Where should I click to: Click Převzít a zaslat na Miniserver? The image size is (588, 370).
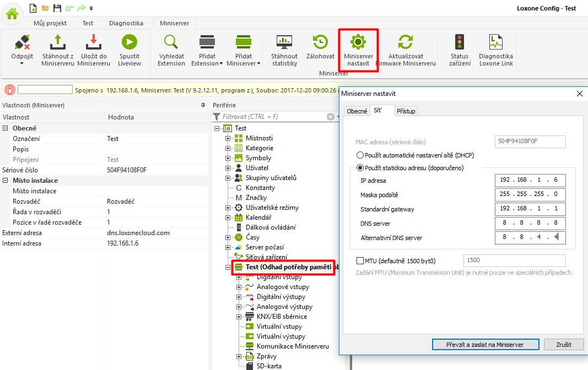[x=485, y=345]
